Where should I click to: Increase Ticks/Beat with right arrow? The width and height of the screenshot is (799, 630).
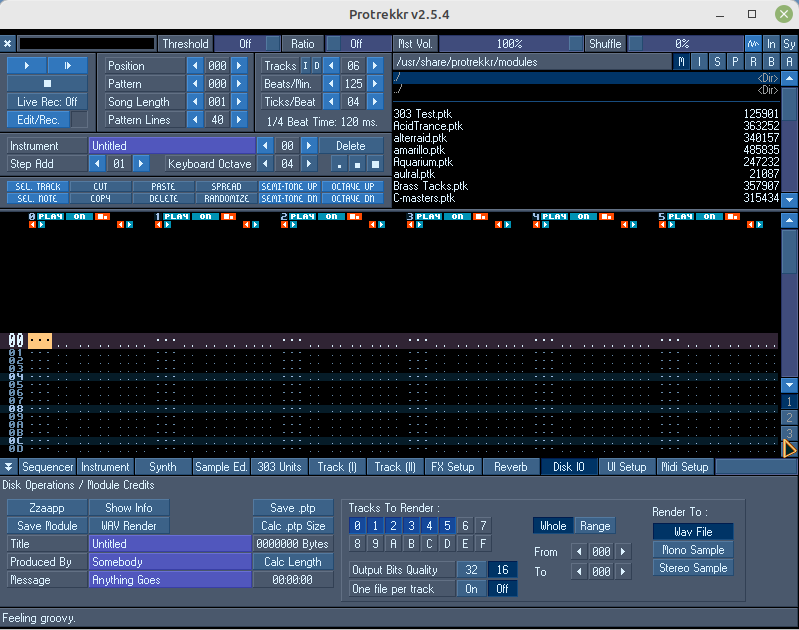[375, 101]
